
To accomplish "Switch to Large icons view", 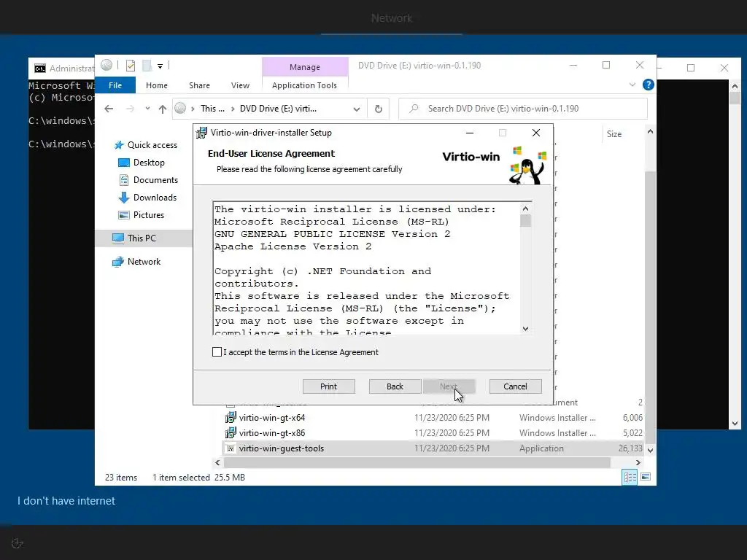I will (646, 477).
